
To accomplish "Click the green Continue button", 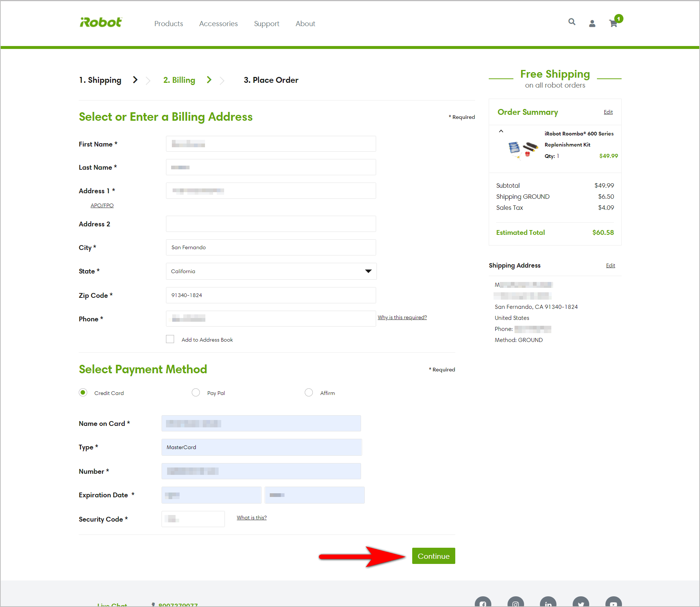I will [434, 556].
